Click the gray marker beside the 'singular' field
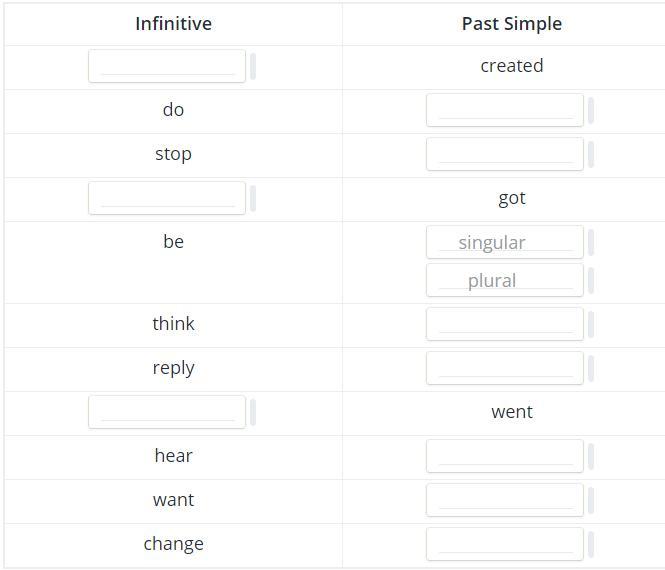Viewport: 665px width, 570px height. click(591, 242)
